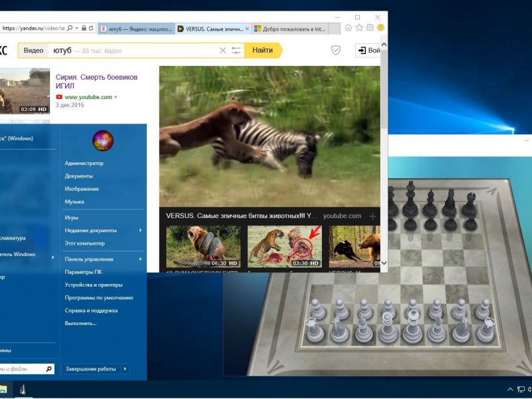Image resolution: width=532 pixels, height=399 pixels.
Task: Click the smiley feedback icon
Action: (380, 28)
